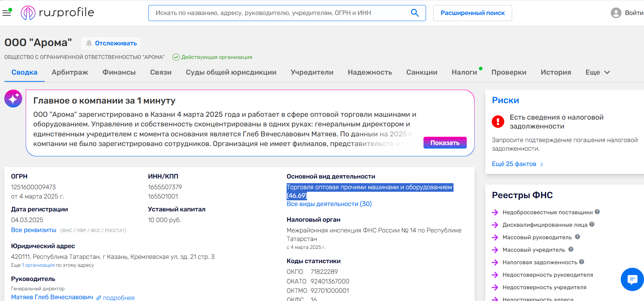The image size is (644, 301).
Task: Click the registration date 04.03.2025
Action: coord(27,220)
